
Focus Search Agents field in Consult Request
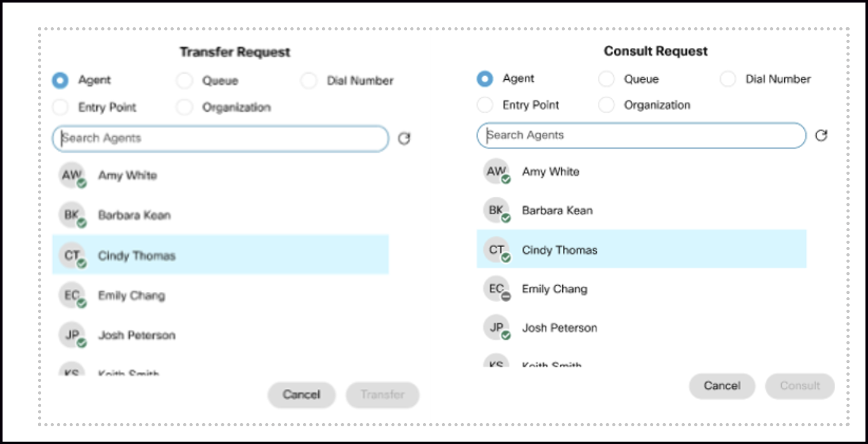pyautogui.click(x=640, y=136)
